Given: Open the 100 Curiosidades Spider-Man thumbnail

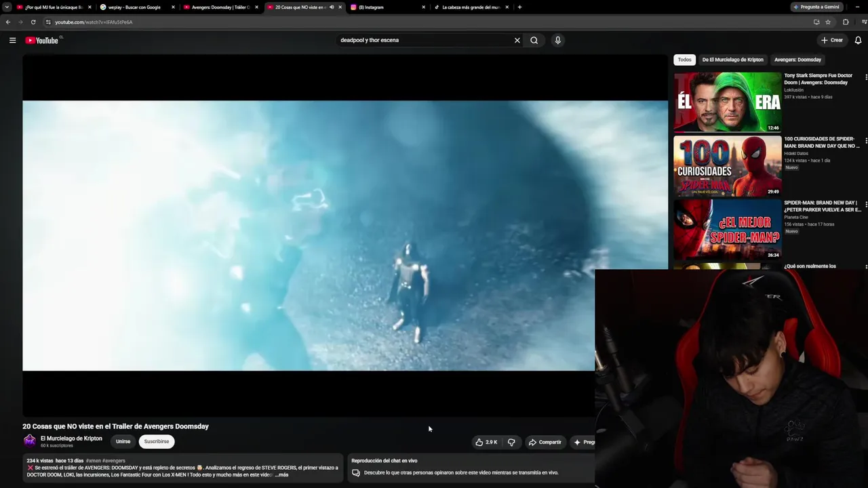Looking at the screenshot, I should click(x=728, y=165).
